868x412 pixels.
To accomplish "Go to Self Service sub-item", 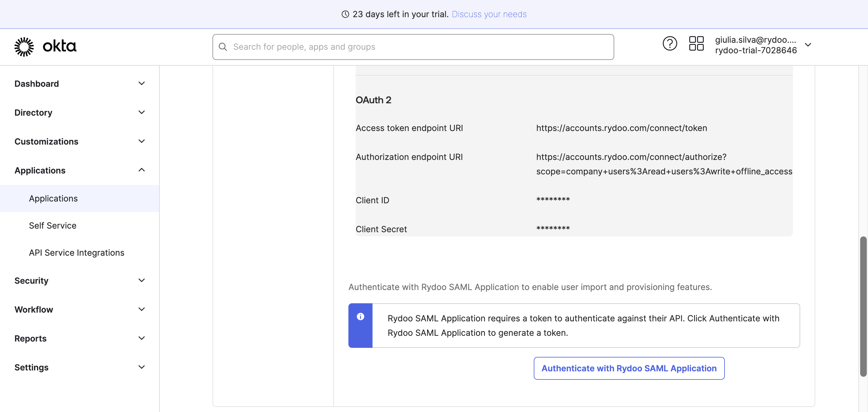I will 80,226.
